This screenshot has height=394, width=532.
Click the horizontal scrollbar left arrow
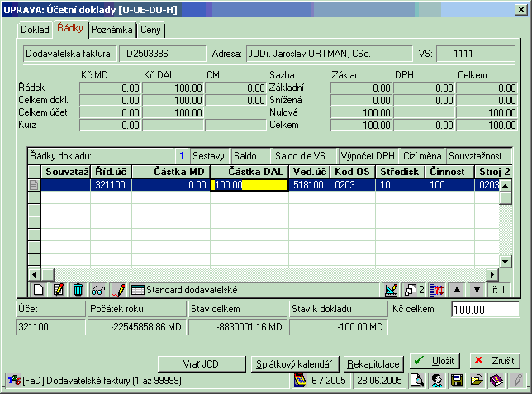point(34,274)
